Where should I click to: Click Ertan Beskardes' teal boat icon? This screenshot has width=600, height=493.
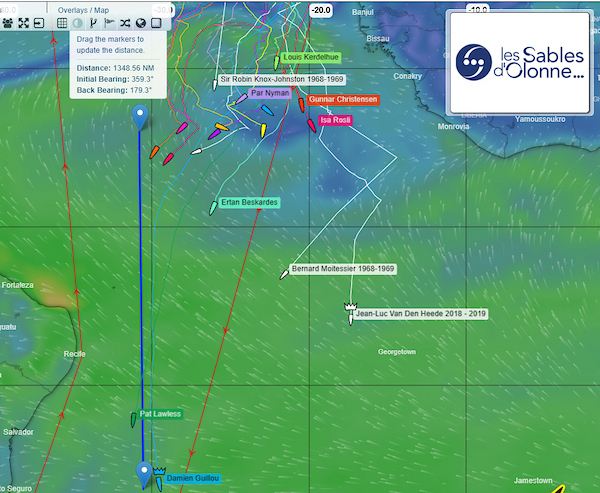pos(213,208)
